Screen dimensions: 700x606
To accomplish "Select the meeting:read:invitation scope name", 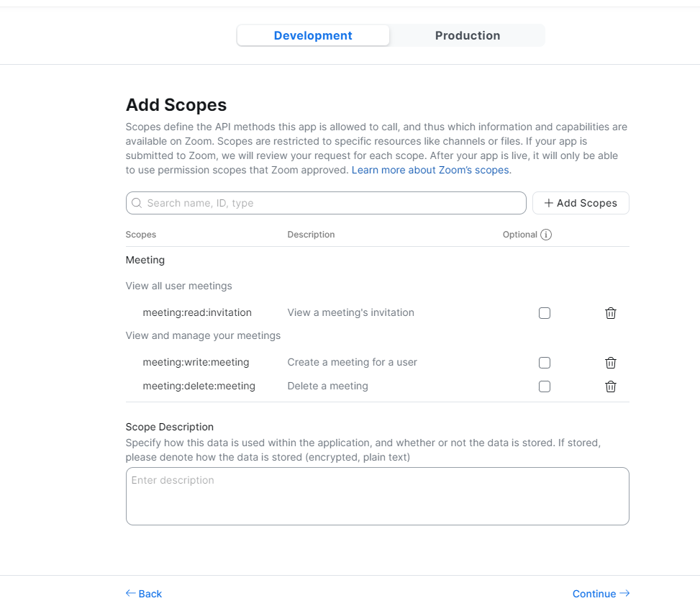I will click(x=197, y=312).
